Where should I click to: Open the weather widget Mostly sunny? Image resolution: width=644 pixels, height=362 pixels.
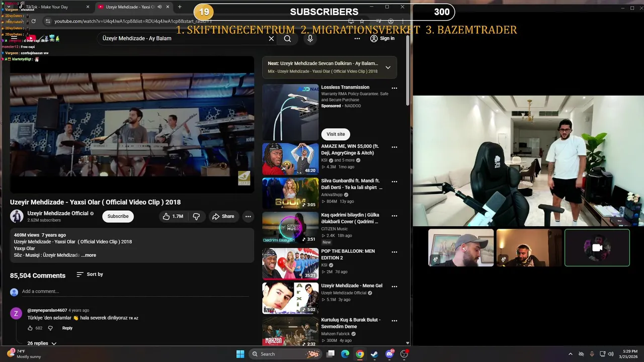tap(24, 354)
